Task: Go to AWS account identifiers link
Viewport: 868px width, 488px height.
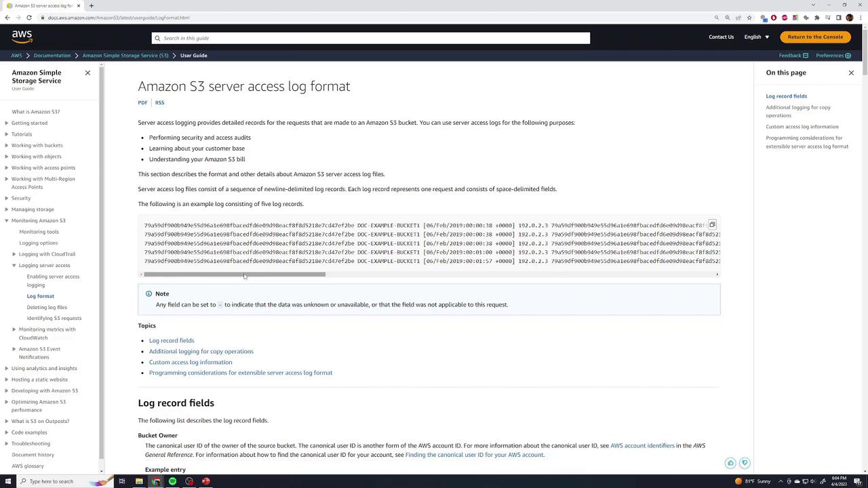Action: click(642, 445)
